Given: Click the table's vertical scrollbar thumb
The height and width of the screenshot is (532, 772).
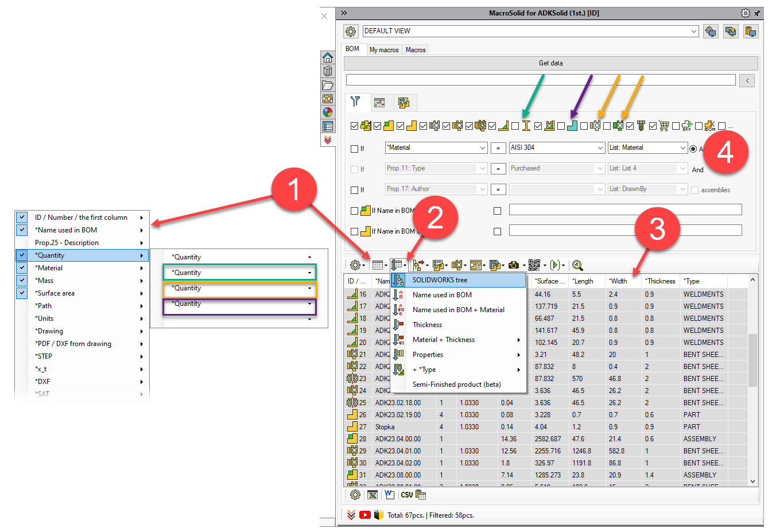Looking at the screenshot, I should point(752,360).
